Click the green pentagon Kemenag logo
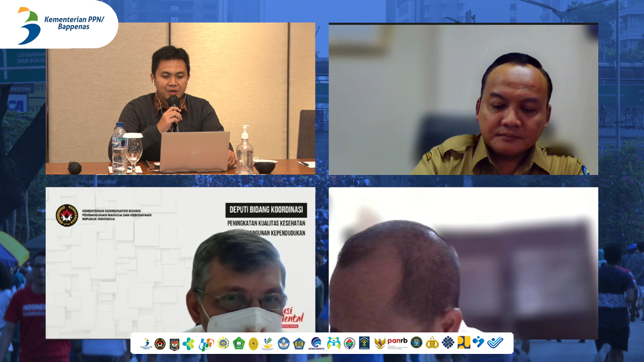Image resolution: width=644 pixels, height=362 pixels. [x=238, y=343]
